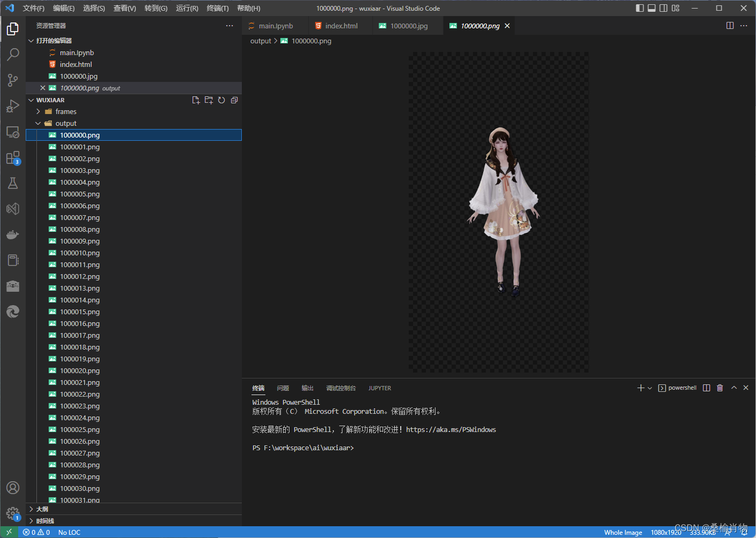The width and height of the screenshot is (756, 538).
Task: Open the aka.ms/PSWindows link in terminal
Action: coord(450,429)
